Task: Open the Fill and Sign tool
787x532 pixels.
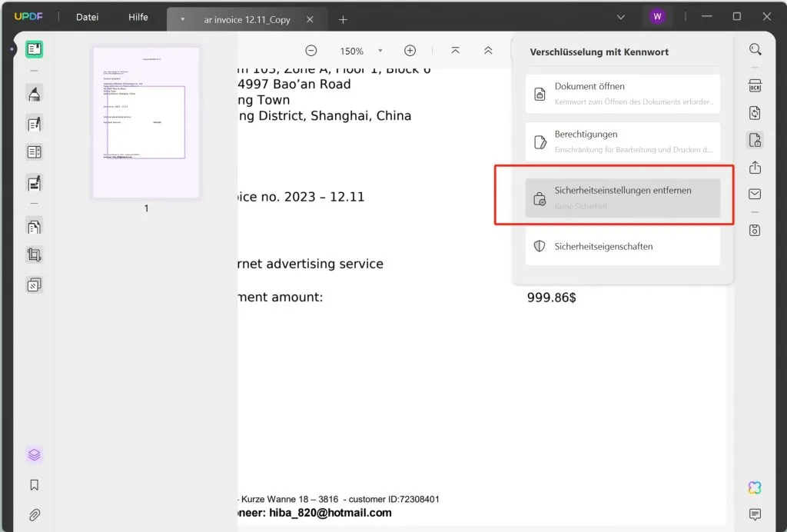Action: [x=34, y=183]
